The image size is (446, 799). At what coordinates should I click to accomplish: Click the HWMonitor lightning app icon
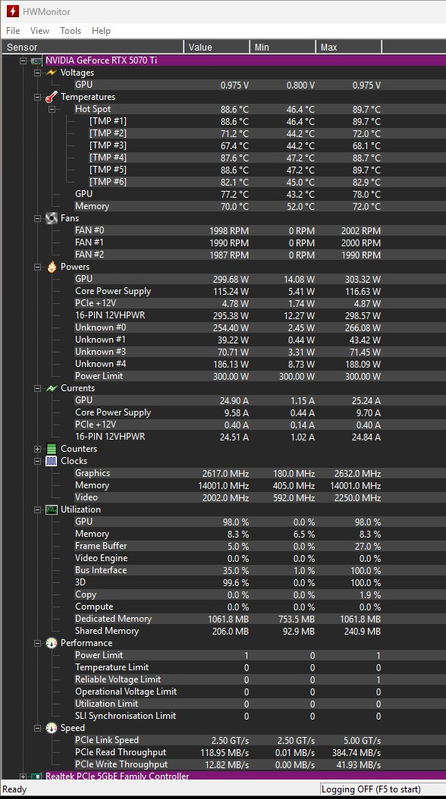13,11
